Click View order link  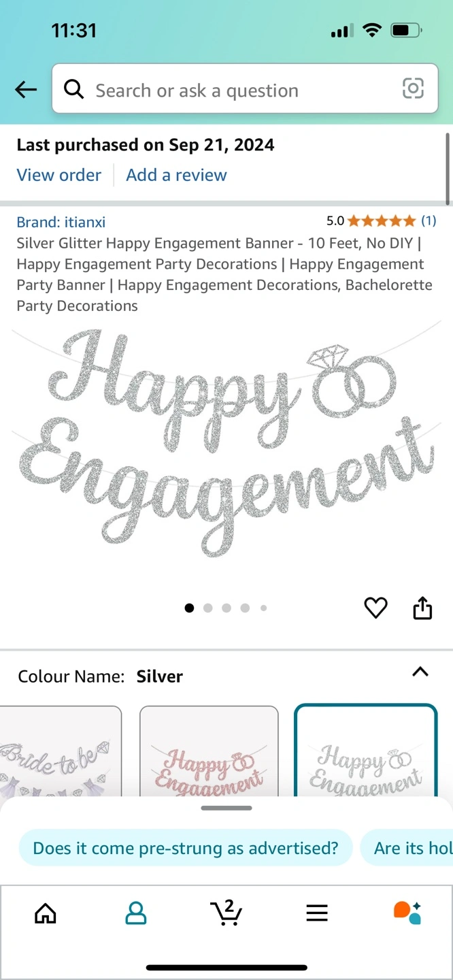pyautogui.click(x=59, y=175)
